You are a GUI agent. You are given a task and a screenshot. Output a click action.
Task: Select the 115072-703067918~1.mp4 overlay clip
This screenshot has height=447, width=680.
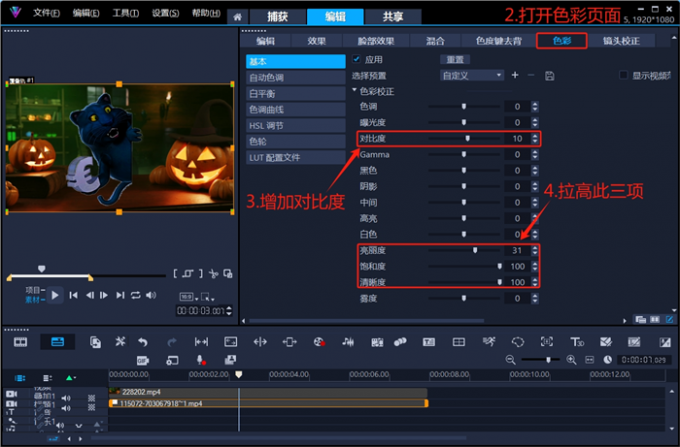coord(268,403)
